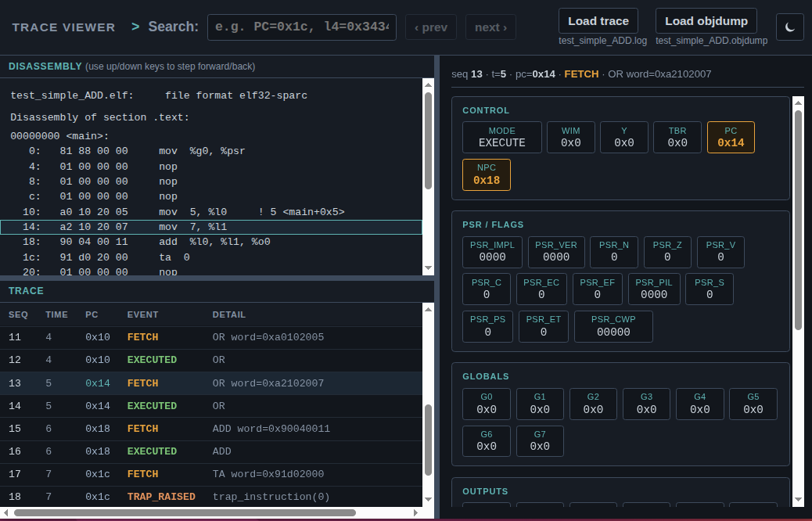Click the WIM register box
812x521 pixels.
tap(571, 137)
